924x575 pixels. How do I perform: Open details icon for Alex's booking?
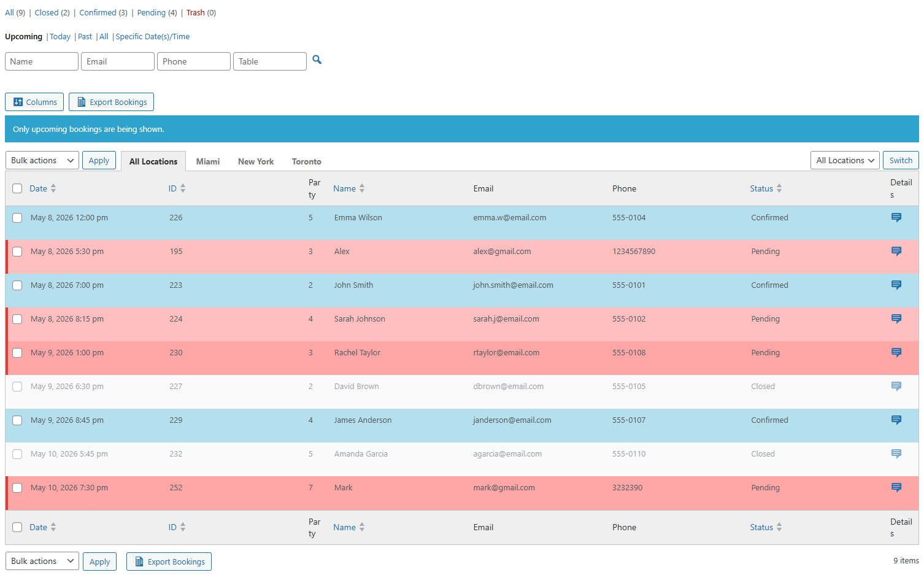(x=896, y=252)
